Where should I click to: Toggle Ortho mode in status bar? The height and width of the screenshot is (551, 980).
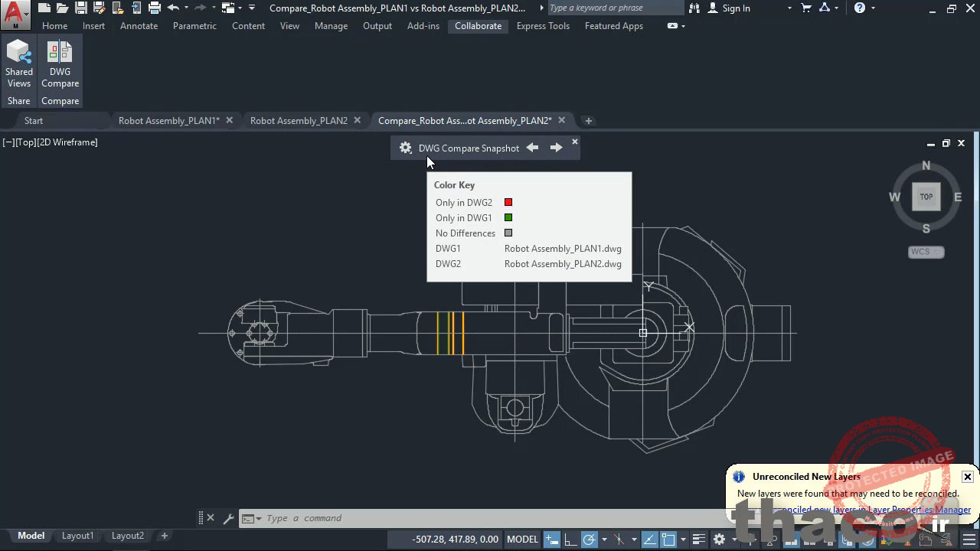(570, 540)
